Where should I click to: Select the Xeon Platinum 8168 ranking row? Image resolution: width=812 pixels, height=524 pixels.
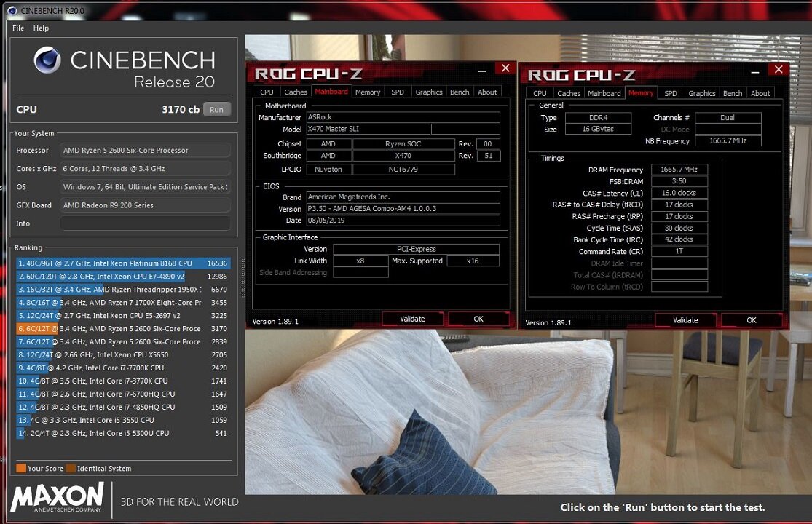click(123, 263)
